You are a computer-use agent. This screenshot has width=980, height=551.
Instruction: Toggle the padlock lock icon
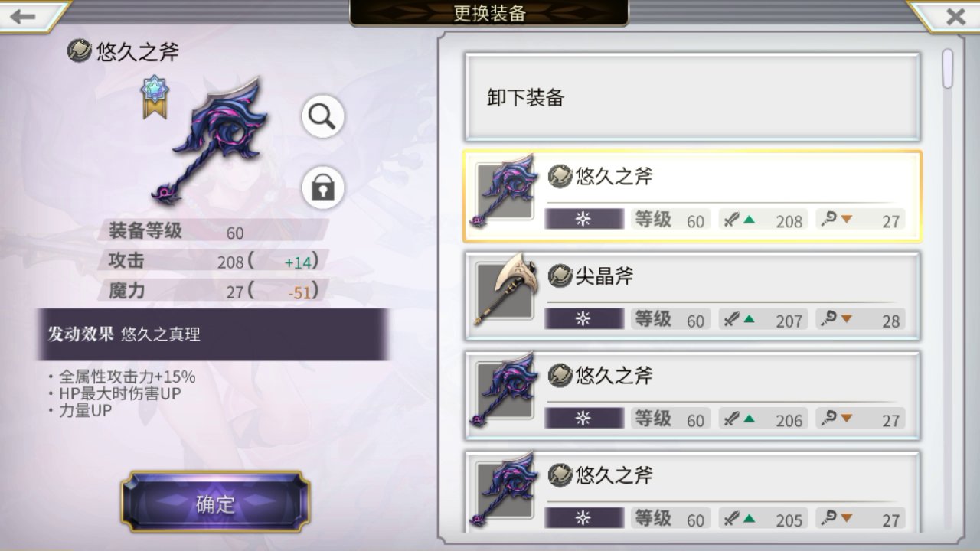click(x=322, y=187)
